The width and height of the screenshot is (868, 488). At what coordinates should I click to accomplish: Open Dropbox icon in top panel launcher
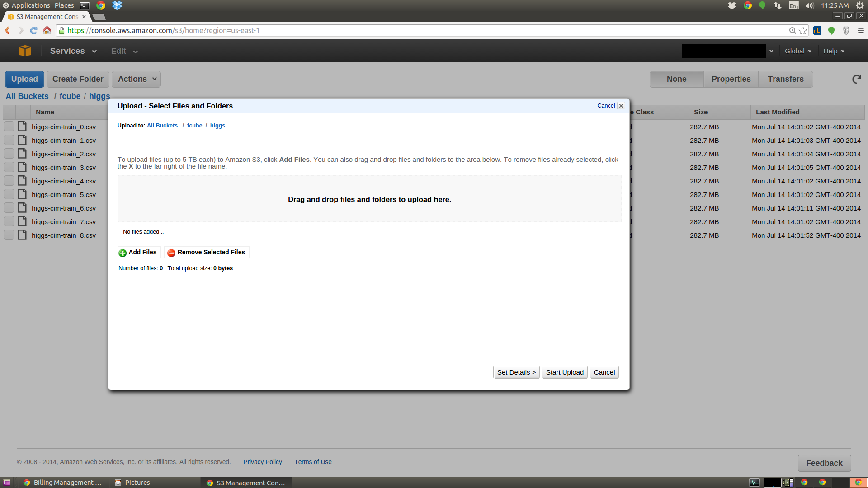[x=117, y=5]
